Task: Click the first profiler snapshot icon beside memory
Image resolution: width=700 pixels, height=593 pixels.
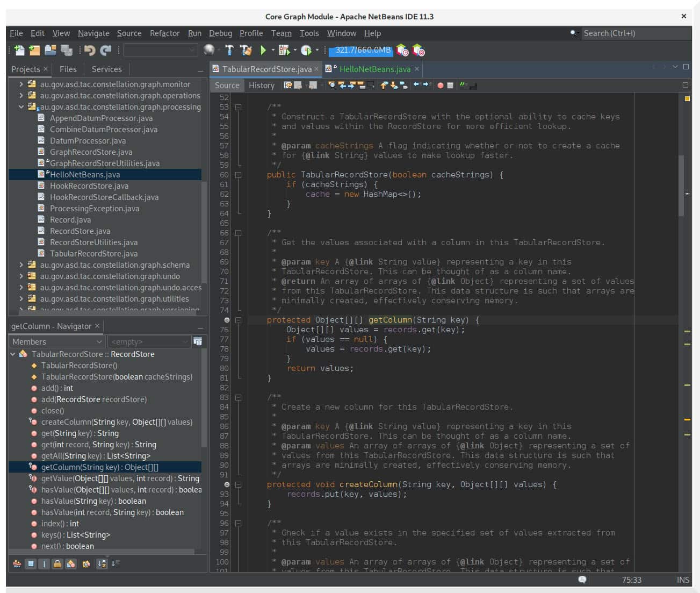Action: [402, 50]
